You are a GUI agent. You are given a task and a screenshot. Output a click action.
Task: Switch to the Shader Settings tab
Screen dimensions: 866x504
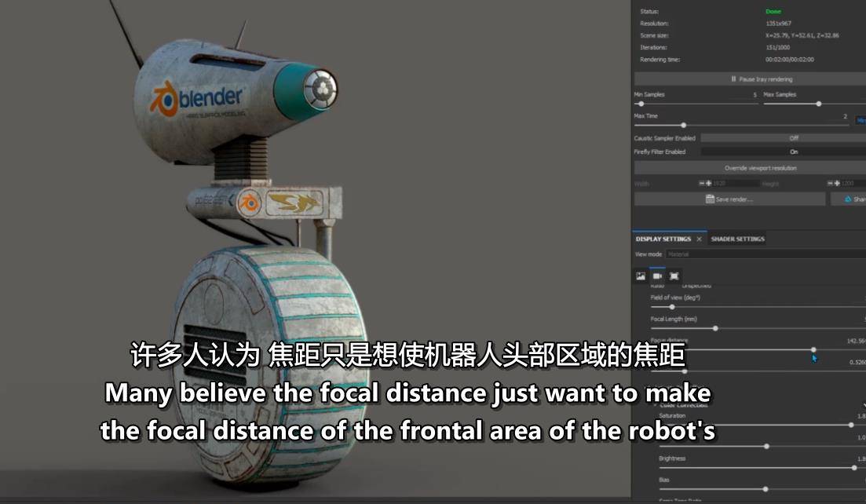738,239
